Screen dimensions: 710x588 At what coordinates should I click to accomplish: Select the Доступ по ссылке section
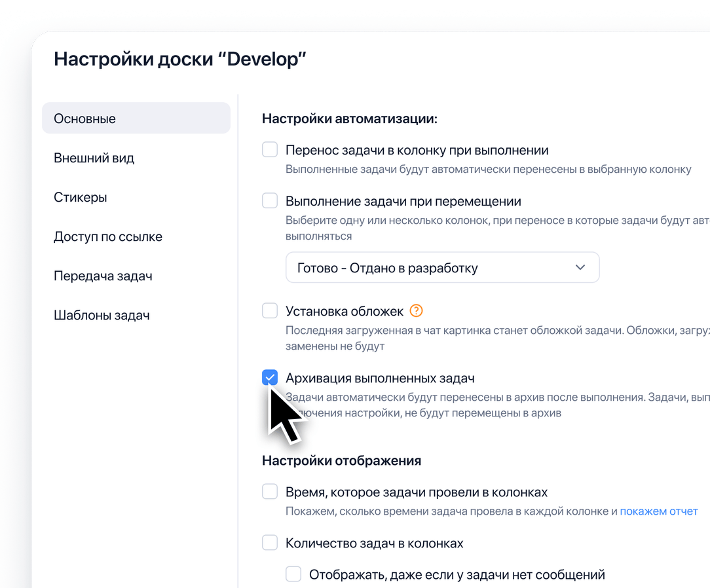pyautogui.click(x=107, y=236)
